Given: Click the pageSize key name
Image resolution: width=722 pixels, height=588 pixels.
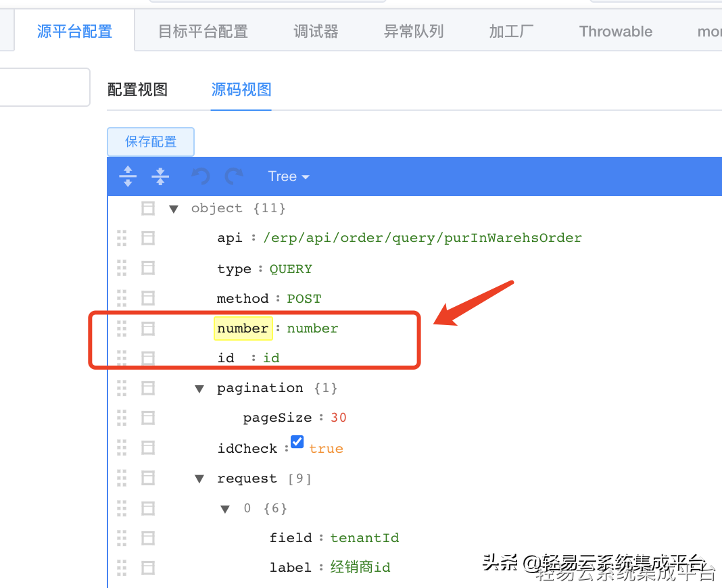Looking at the screenshot, I should point(277,418).
